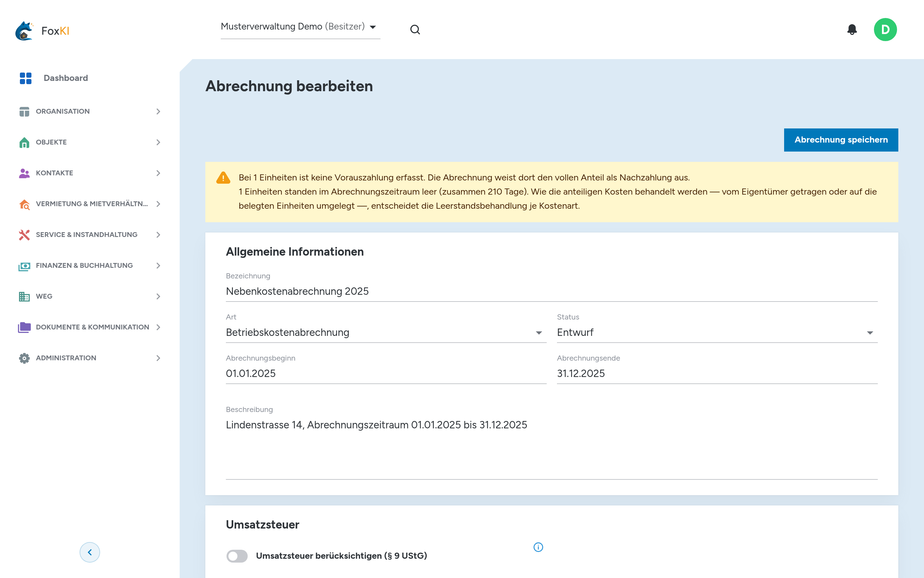
Task: Collapse the sidebar with arrow button
Action: [90, 552]
